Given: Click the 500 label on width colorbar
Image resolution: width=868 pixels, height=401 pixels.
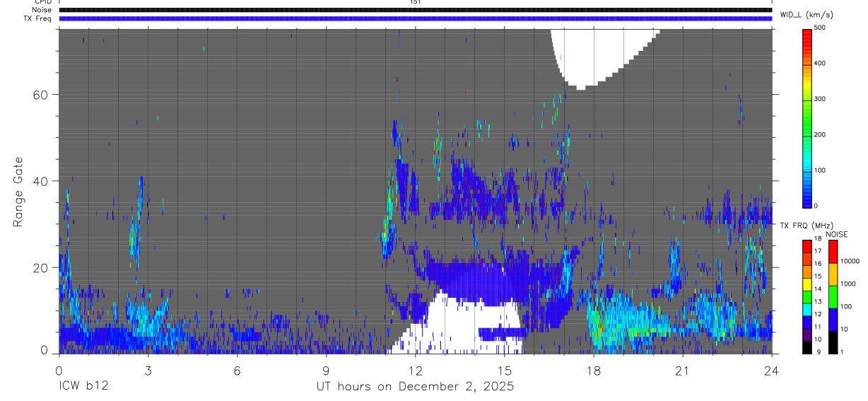Looking at the screenshot, I should (820, 28).
